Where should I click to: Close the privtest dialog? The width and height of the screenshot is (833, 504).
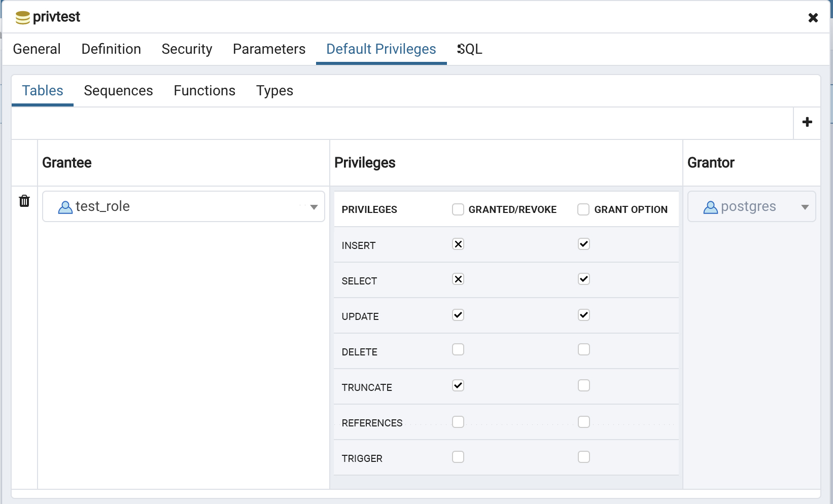813,18
